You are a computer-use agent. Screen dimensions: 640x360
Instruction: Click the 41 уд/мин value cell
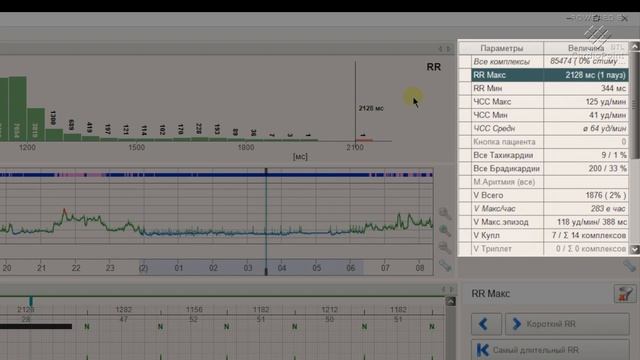point(586,115)
